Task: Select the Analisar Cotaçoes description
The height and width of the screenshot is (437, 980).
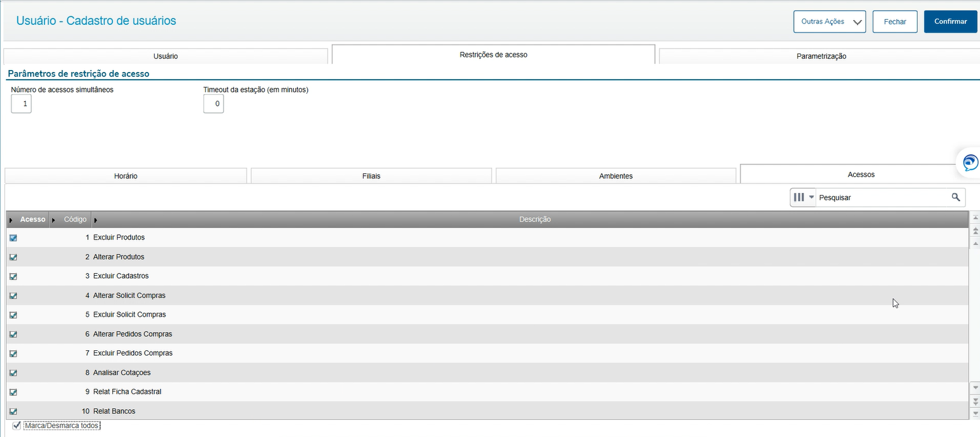Action: click(122, 373)
